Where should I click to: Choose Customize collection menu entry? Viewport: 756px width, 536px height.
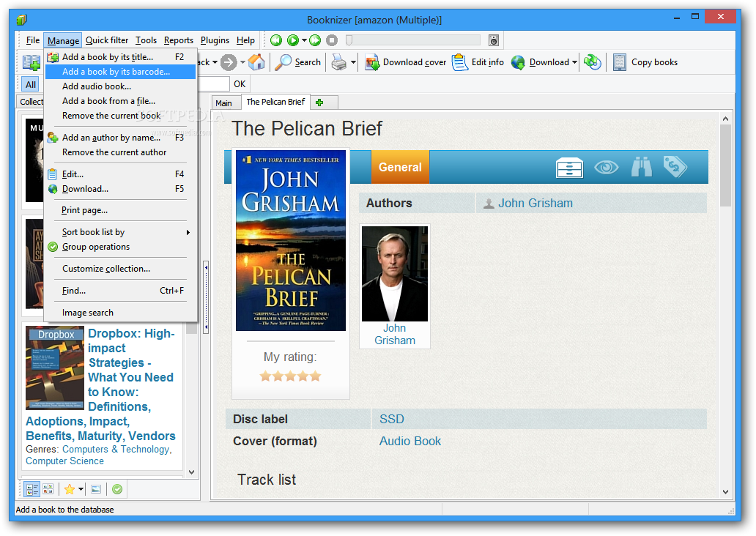[x=120, y=269]
